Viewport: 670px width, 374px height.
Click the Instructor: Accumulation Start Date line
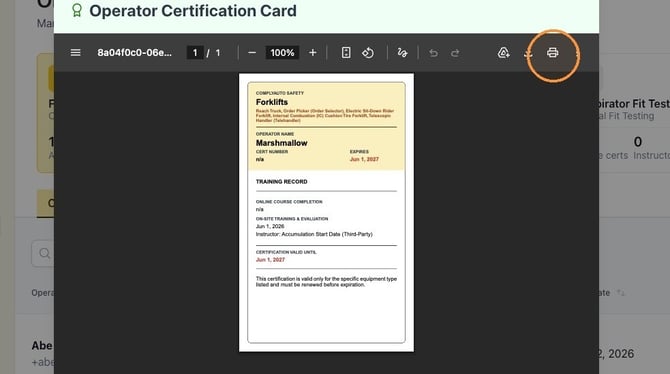[x=314, y=234]
